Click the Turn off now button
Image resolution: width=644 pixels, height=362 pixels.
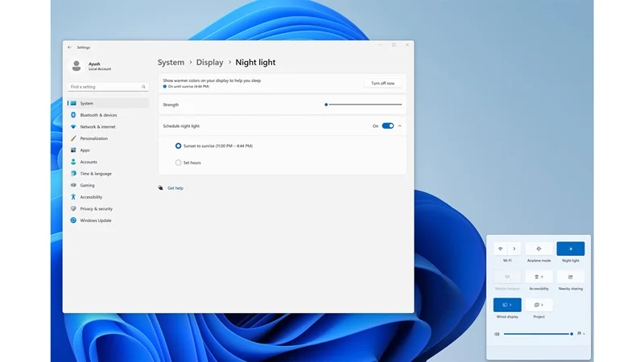[383, 84]
